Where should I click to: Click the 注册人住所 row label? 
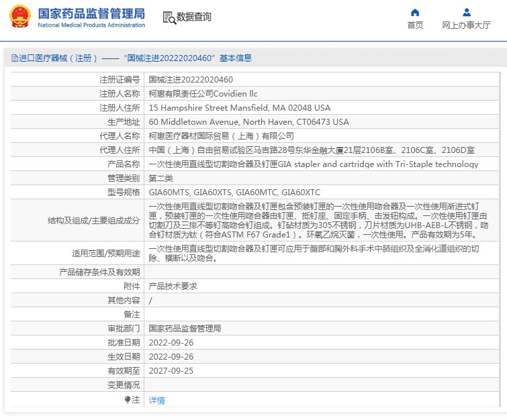coord(120,108)
